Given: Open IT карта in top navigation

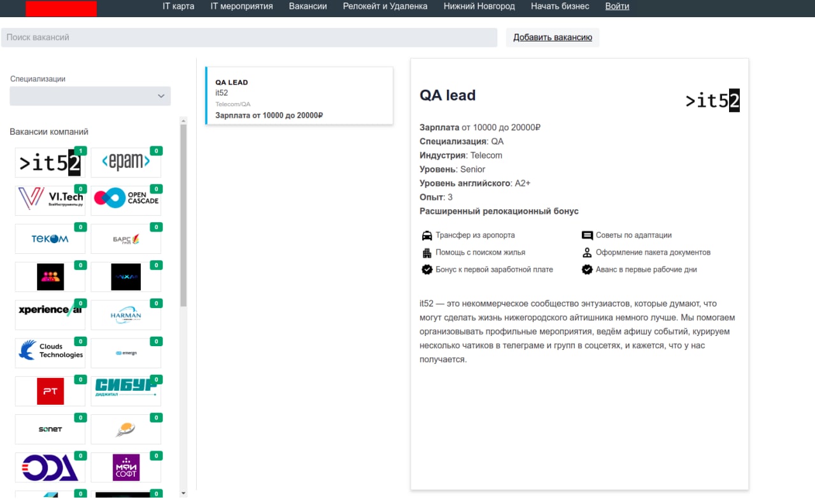Looking at the screenshot, I should [178, 6].
